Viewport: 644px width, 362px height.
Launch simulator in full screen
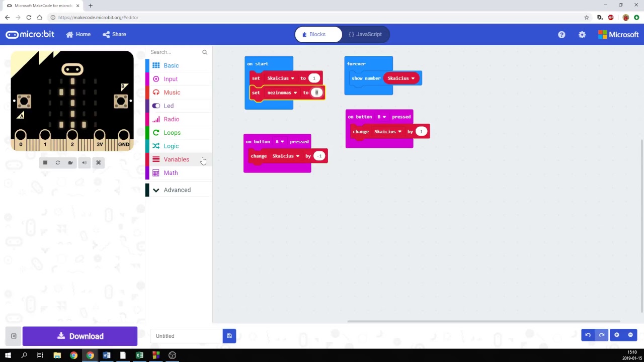tap(98, 162)
